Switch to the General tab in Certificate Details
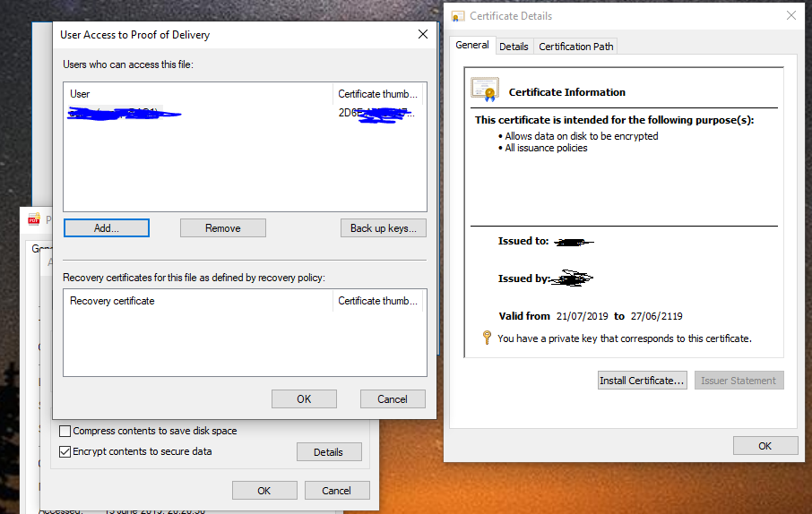812x514 pixels. pyautogui.click(x=471, y=45)
